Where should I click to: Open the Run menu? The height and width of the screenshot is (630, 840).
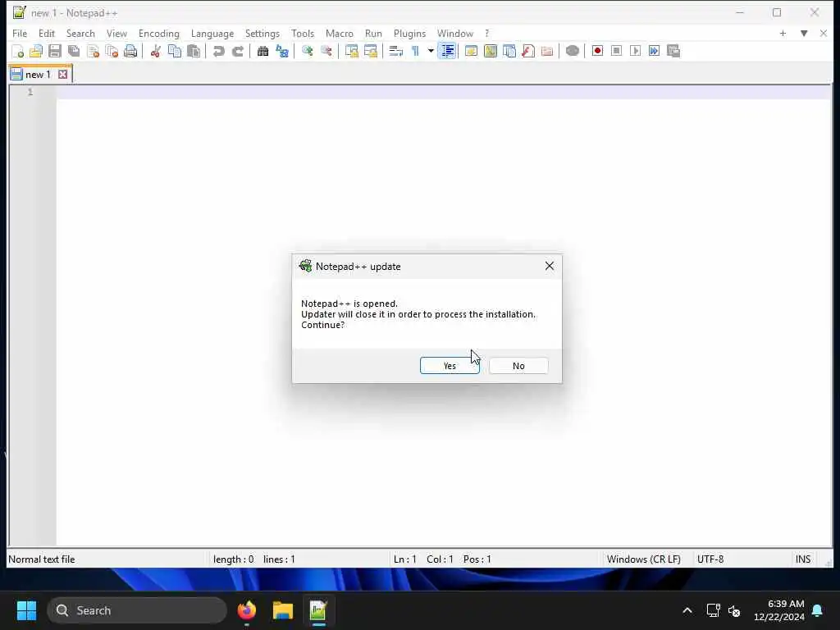click(x=373, y=33)
